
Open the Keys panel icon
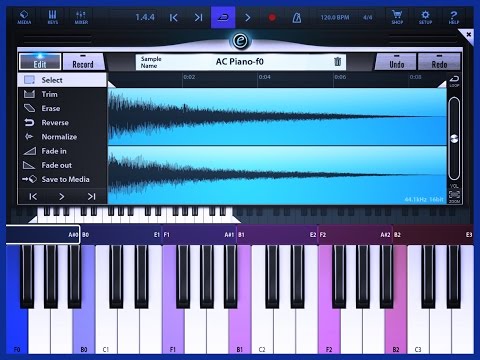[x=53, y=17]
